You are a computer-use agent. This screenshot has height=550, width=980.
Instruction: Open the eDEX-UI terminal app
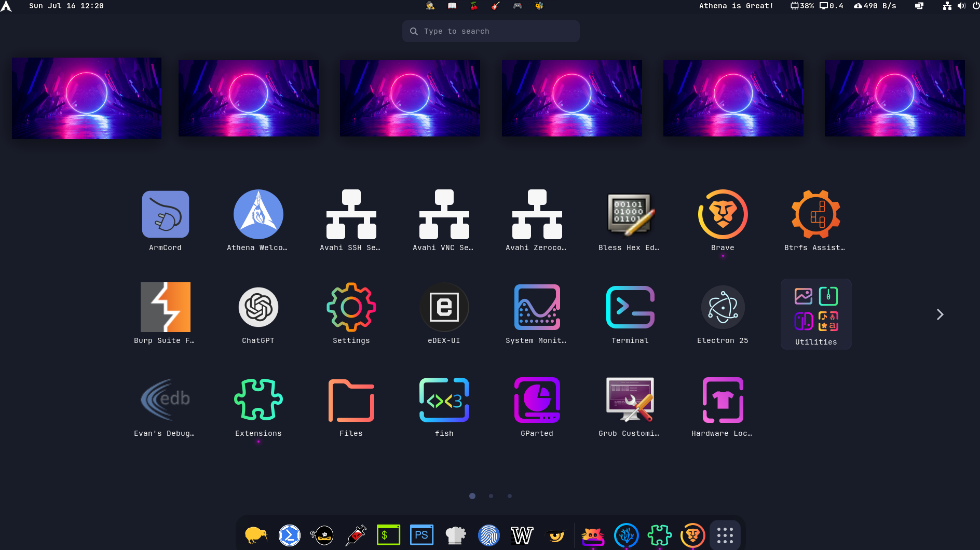click(444, 307)
